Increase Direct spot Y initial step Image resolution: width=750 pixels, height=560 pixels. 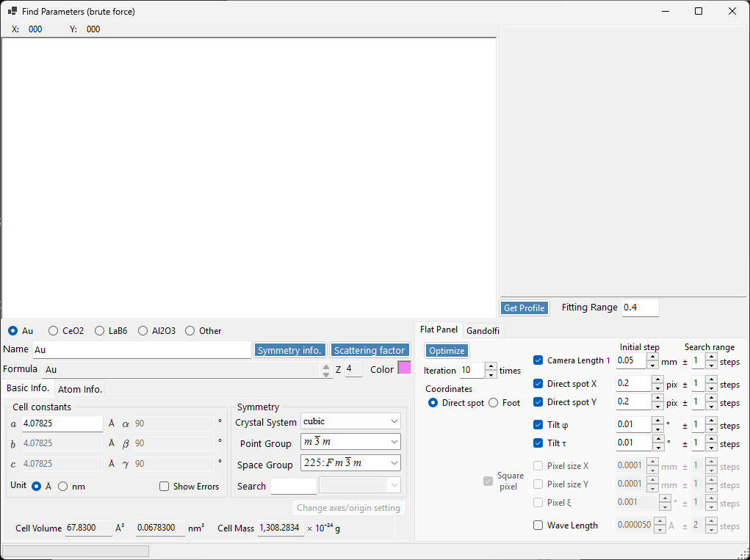point(657,398)
